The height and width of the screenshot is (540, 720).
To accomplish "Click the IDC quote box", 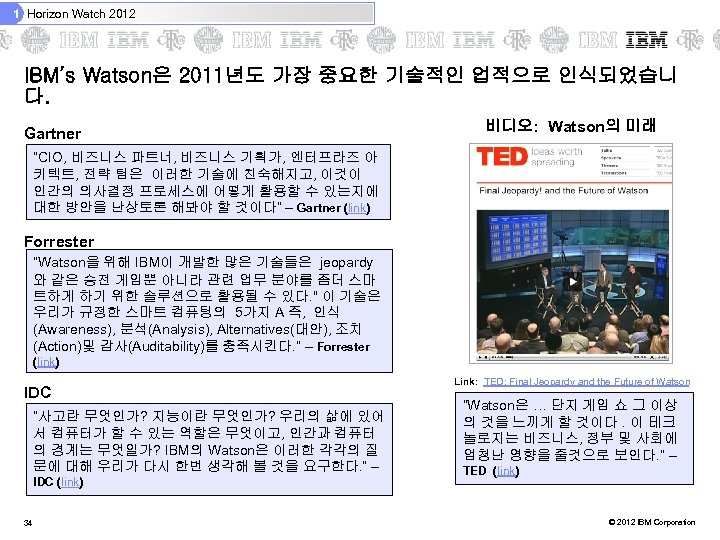I will 209,449.
